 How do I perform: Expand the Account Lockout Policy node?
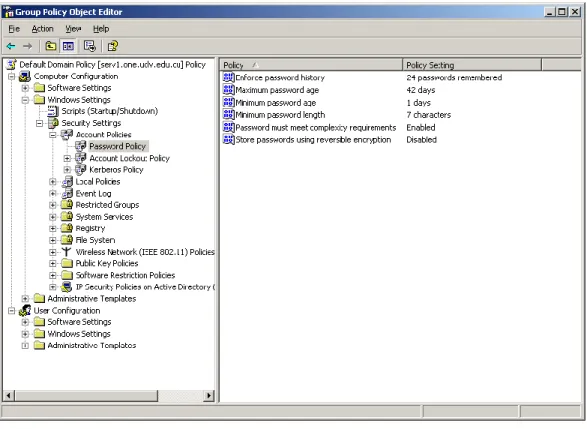click(67, 158)
